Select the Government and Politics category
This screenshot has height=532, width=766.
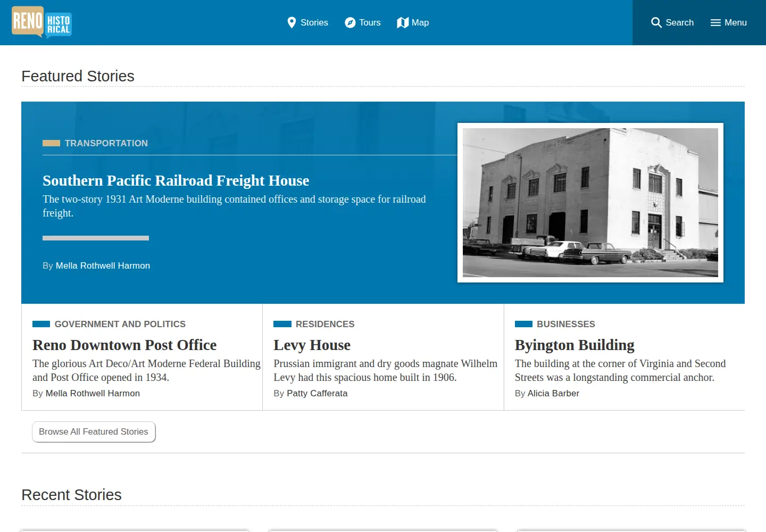pos(120,324)
